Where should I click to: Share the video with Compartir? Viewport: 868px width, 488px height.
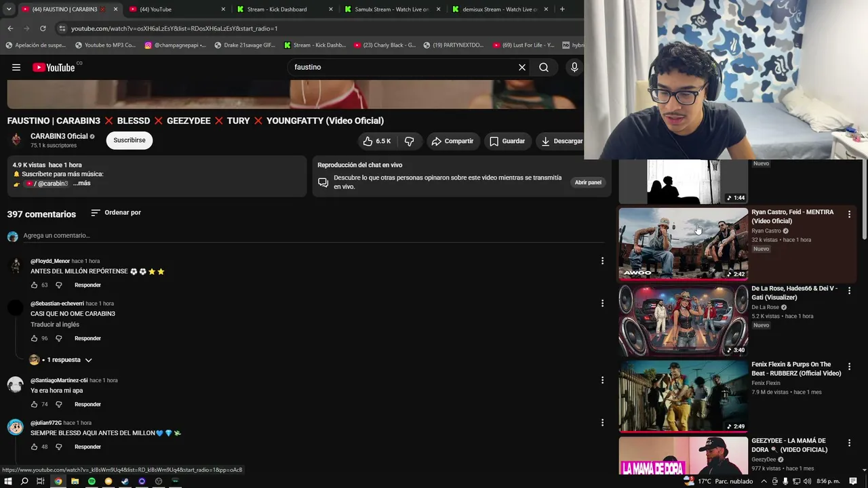tap(452, 141)
